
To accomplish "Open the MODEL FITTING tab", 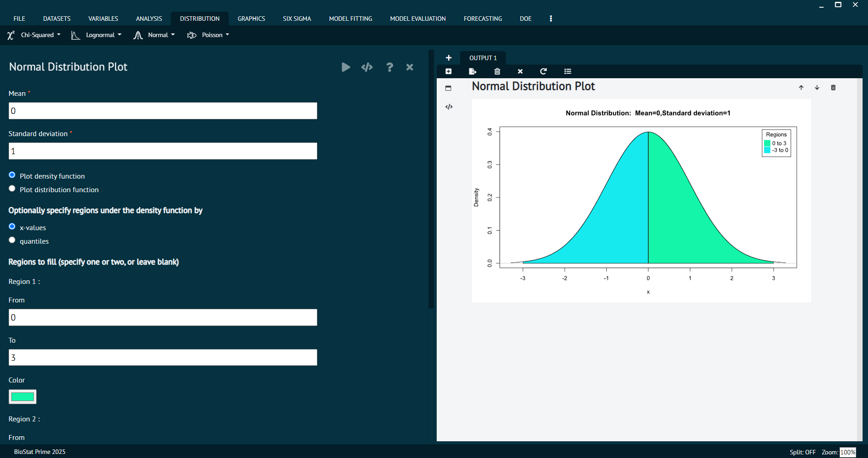I will pyautogui.click(x=351, y=19).
